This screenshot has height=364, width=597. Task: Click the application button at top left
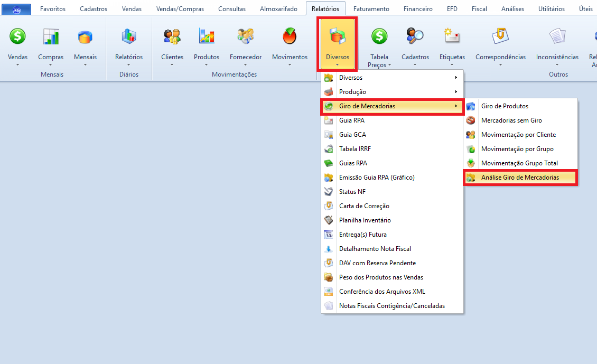pyautogui.click(x=17, y=9)
